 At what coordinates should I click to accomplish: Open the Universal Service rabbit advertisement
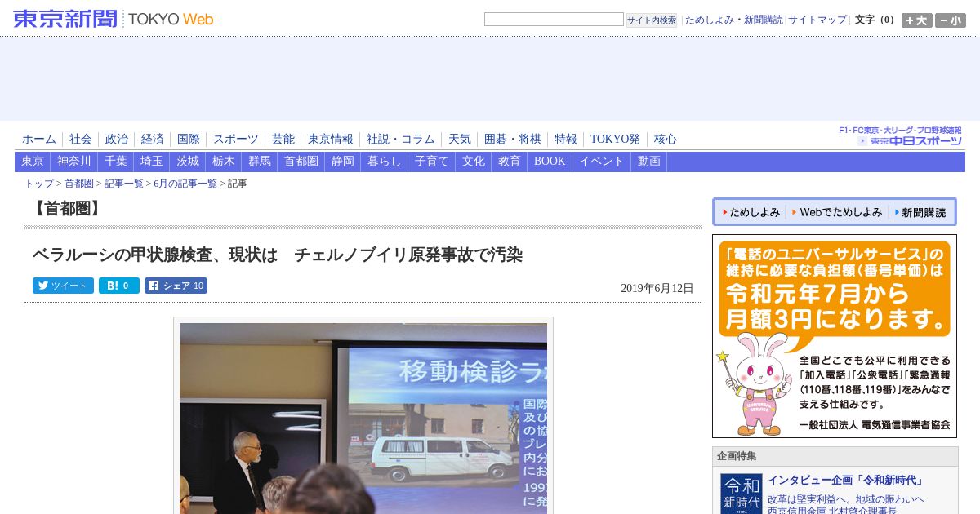pyautogui.click(x=835, y=336)
